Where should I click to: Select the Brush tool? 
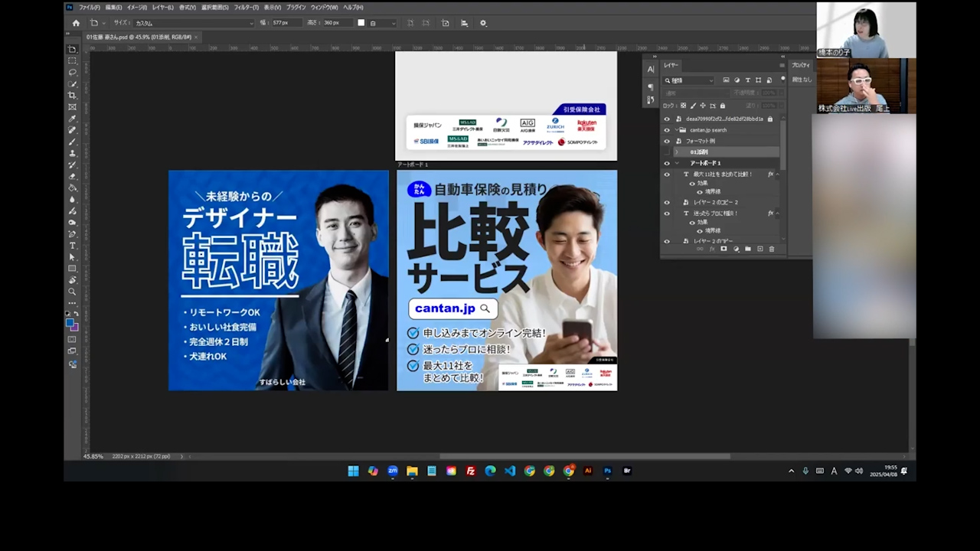tap(73, 142)
